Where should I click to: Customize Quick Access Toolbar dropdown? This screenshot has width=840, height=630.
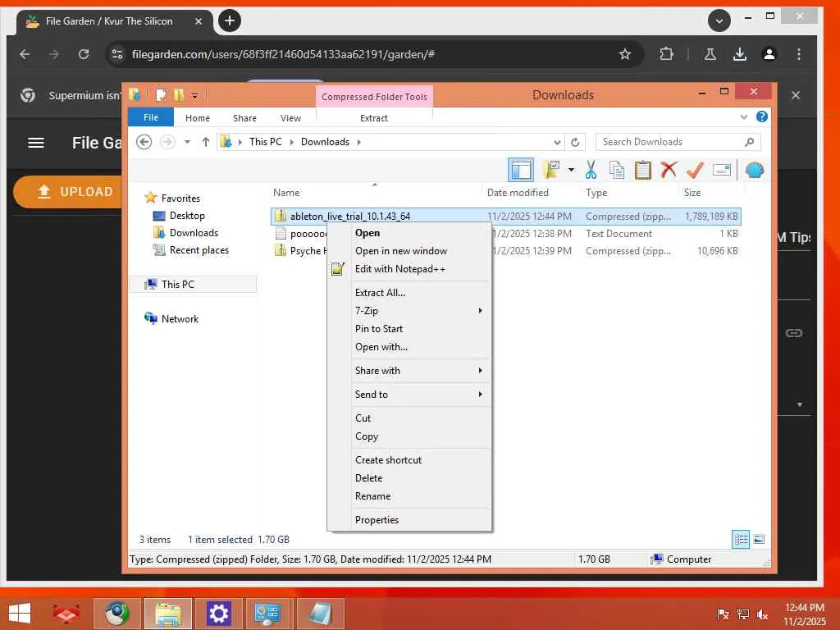point(194,96)
